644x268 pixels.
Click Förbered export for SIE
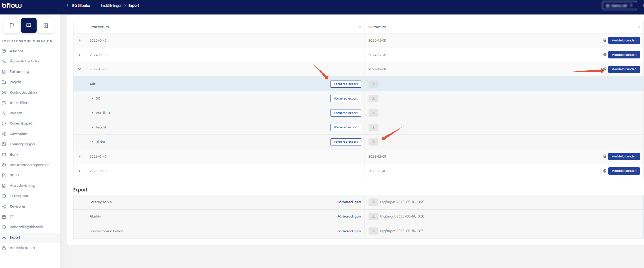pos(346,98)
